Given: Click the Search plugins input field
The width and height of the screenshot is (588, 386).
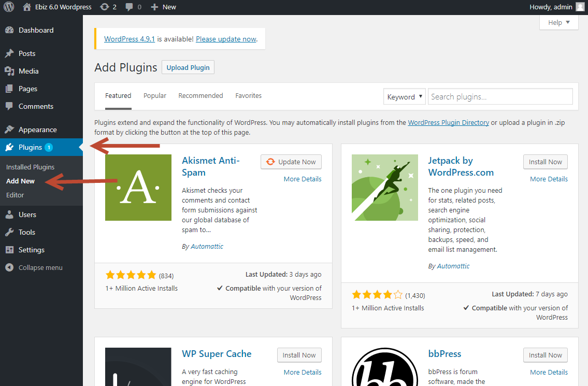Looking at the screenshot, I should (500, 96).
